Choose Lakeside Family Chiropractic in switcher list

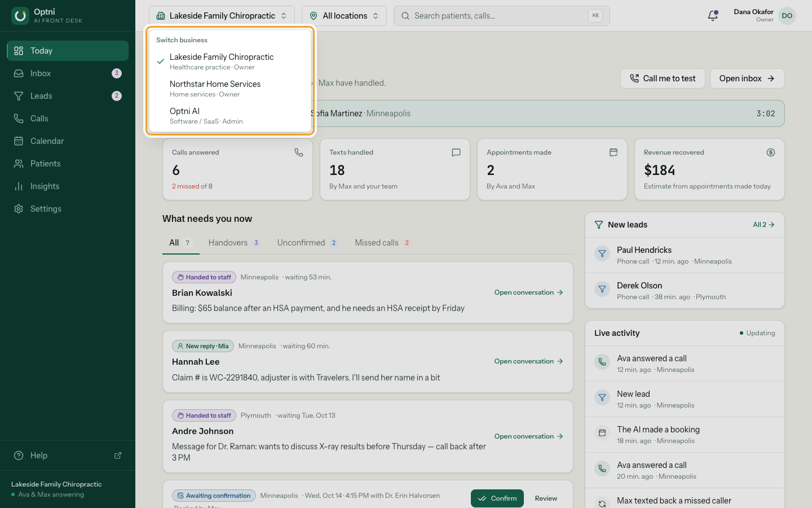point(230,62)
